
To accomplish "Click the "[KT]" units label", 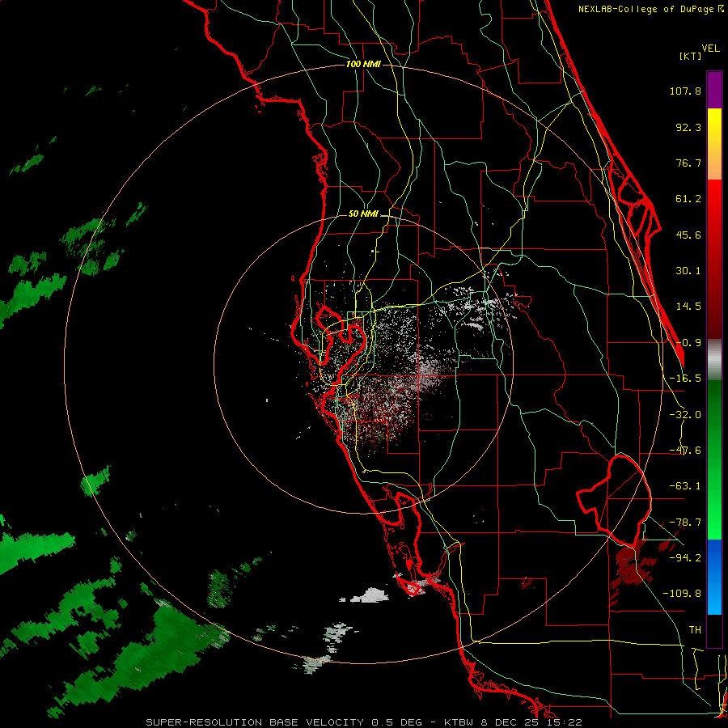I will point(690,56).
